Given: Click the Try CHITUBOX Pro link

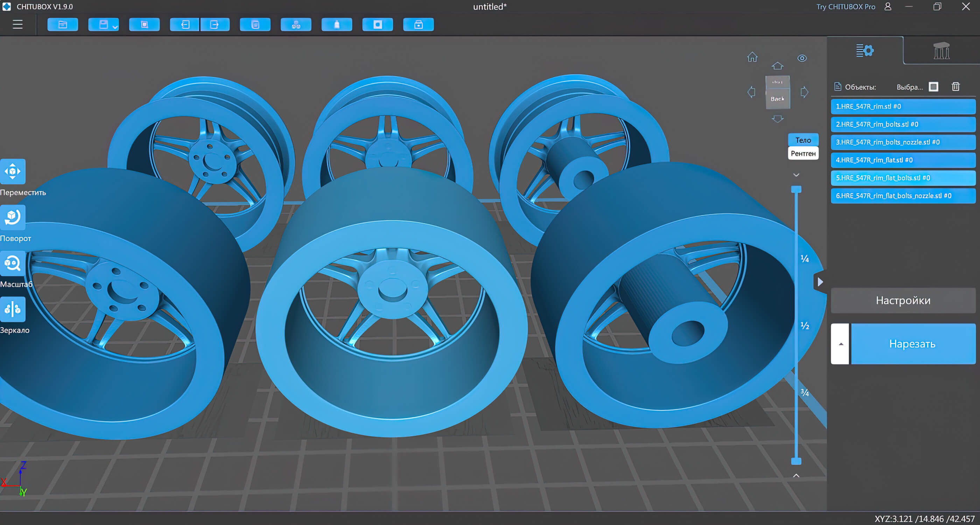Looking at the screenshot, I should (x=845, y=7).
